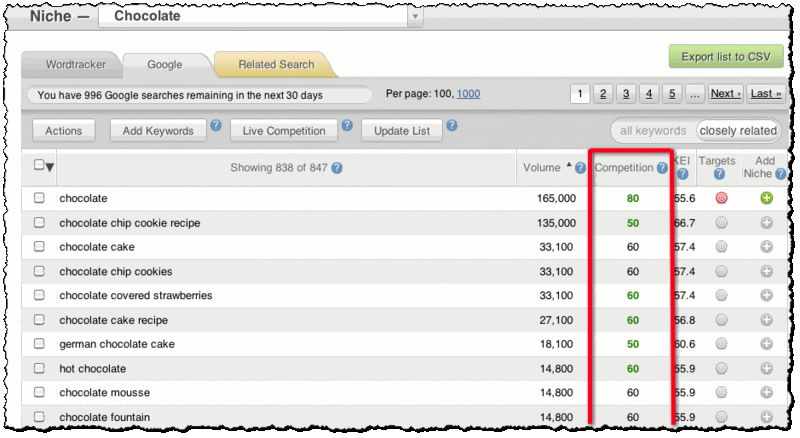Add niche for german chocolate cake

766,344
